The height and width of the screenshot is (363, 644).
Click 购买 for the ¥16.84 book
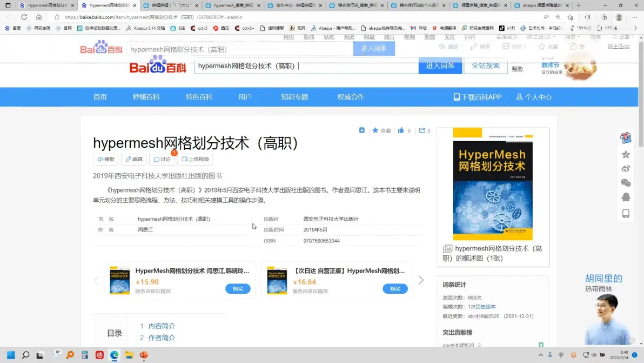[x=395, y=288]
